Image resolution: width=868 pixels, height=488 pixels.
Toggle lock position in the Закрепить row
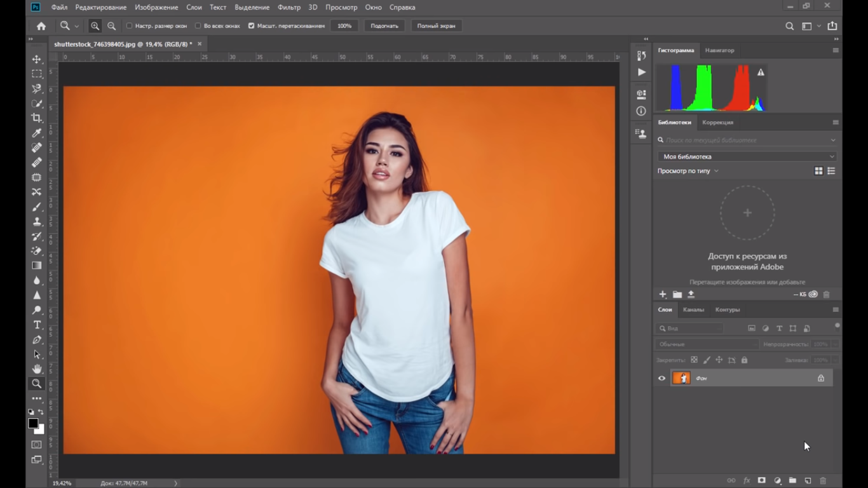(719, 360)
